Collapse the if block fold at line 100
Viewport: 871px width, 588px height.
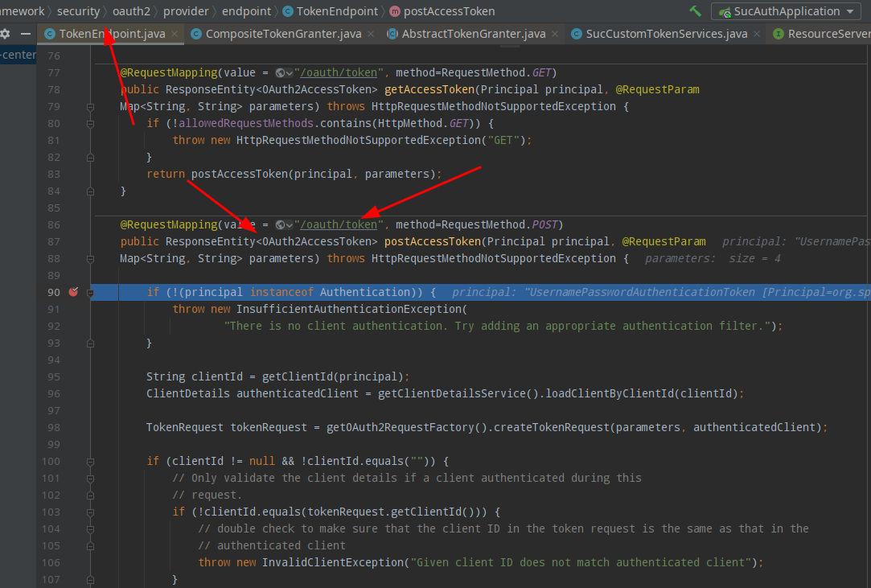[90, 462]
